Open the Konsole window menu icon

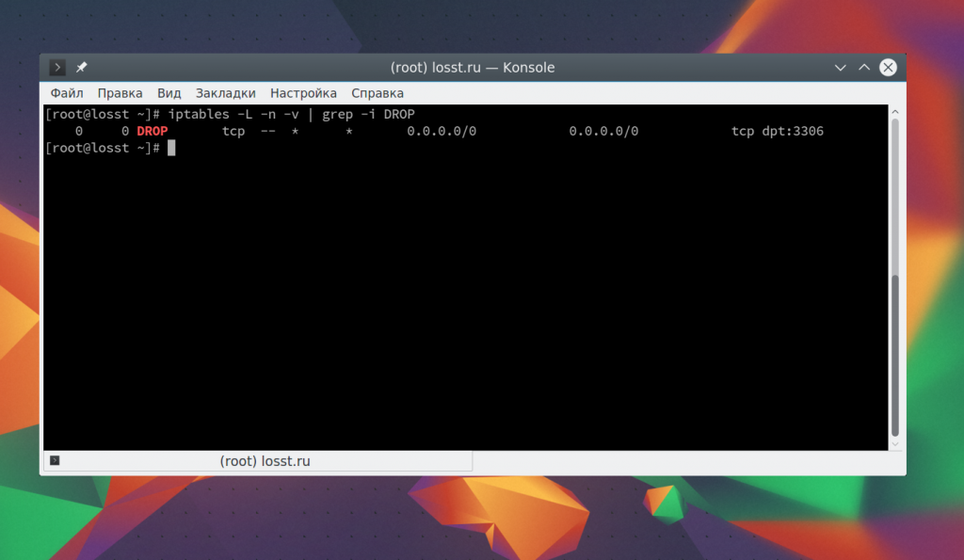(57, 68)
